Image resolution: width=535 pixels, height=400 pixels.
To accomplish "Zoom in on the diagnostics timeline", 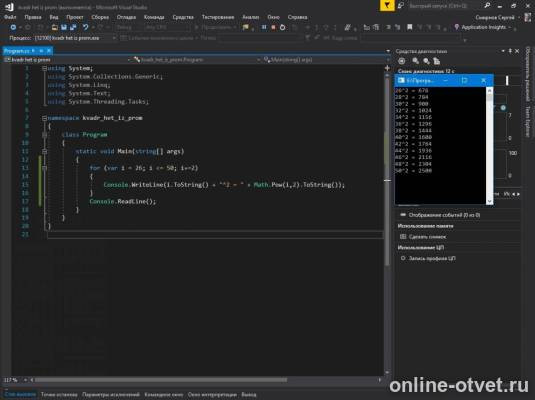I will (415, 61).
